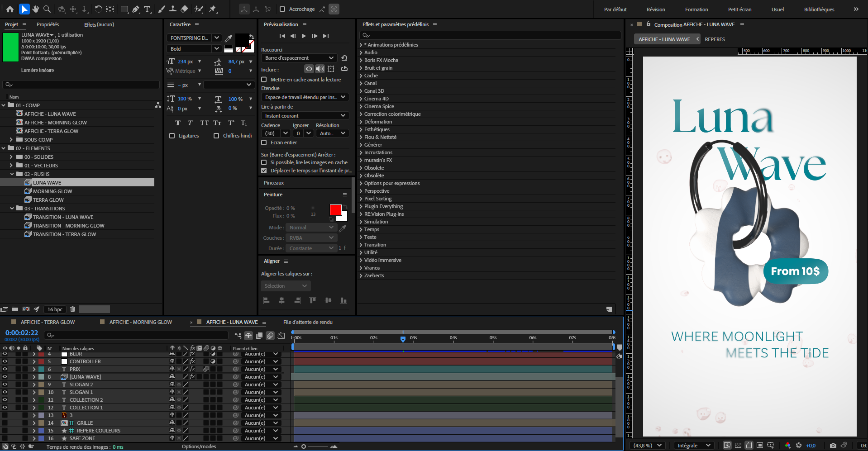Open the viewer zoom (43,8 %) dropdown
The height and width of the screenshot is (451, 868).
click(648, 446)
